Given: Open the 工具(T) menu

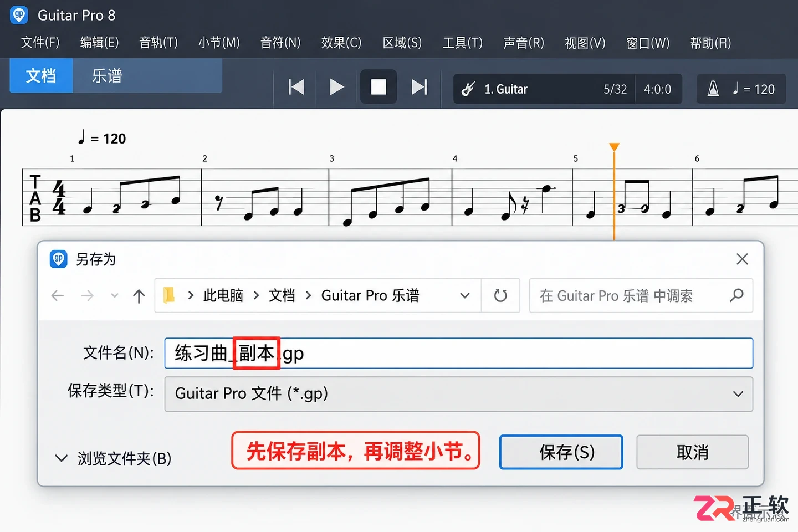Looking at the screenshot, I should click(463, 43).
